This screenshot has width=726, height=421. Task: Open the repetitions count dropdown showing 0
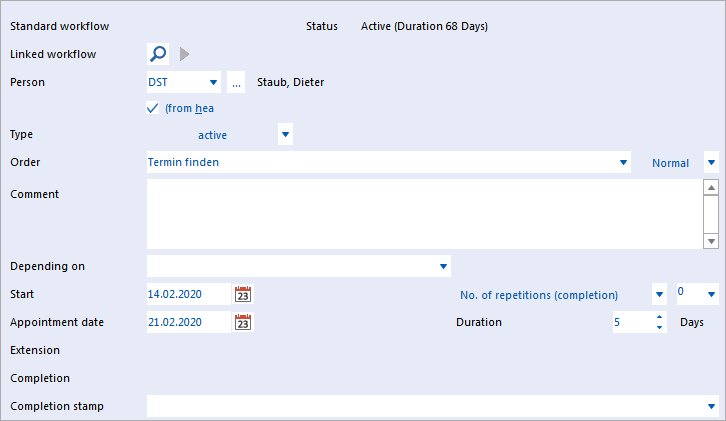click(711, 294)
